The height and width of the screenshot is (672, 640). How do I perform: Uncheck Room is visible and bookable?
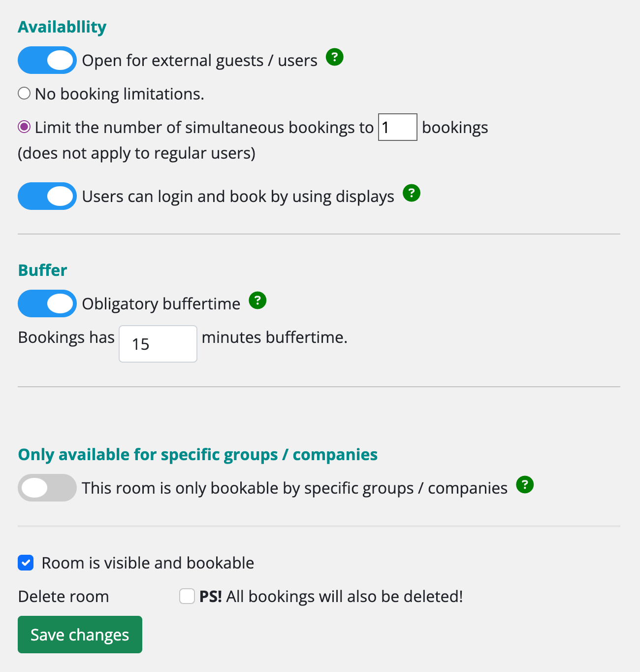(x=26, y=563)
